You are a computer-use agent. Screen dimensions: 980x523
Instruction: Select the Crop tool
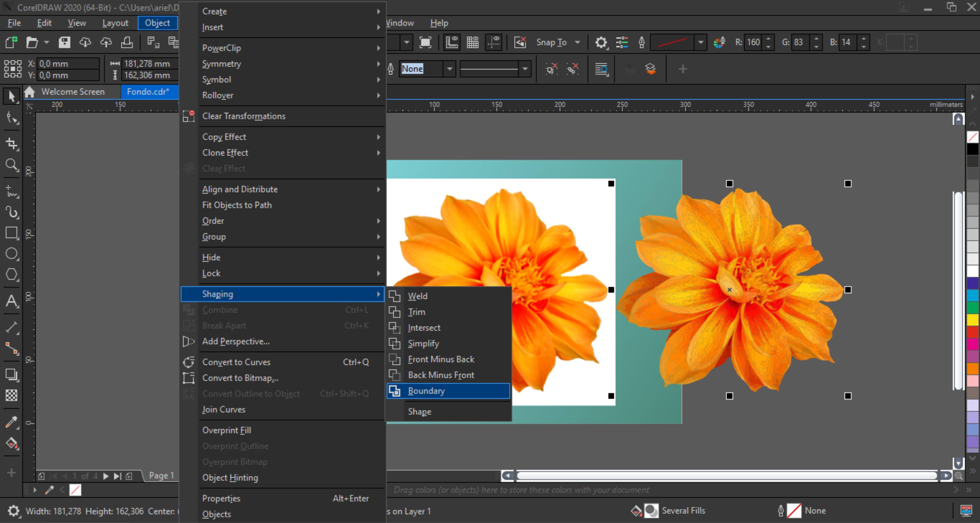(x=11, y=143)
